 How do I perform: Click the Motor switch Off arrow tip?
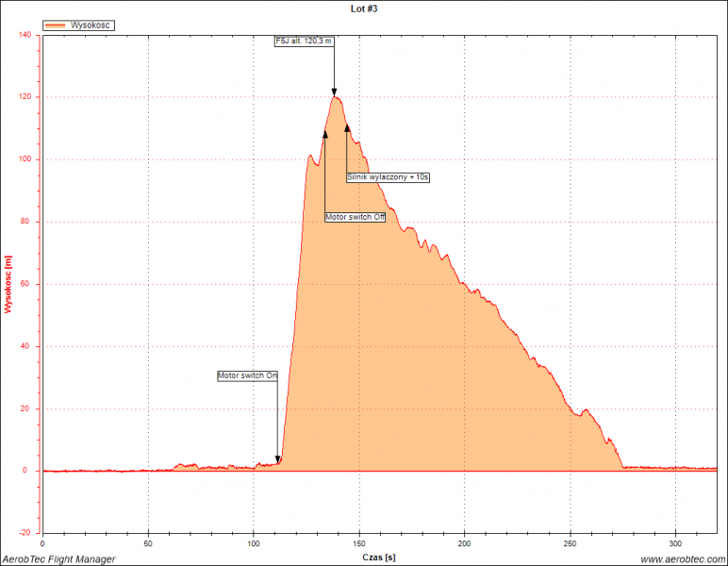coord(325,134)
